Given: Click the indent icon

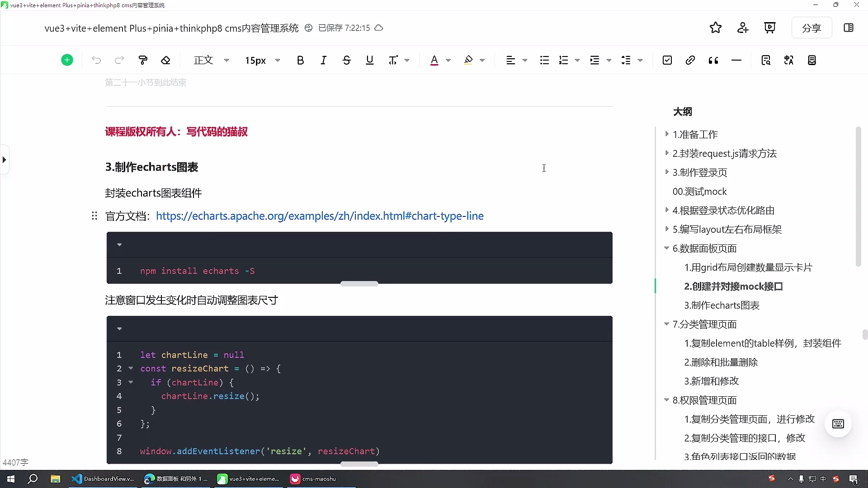Looking at the screenshot, I should click(594, 60).
